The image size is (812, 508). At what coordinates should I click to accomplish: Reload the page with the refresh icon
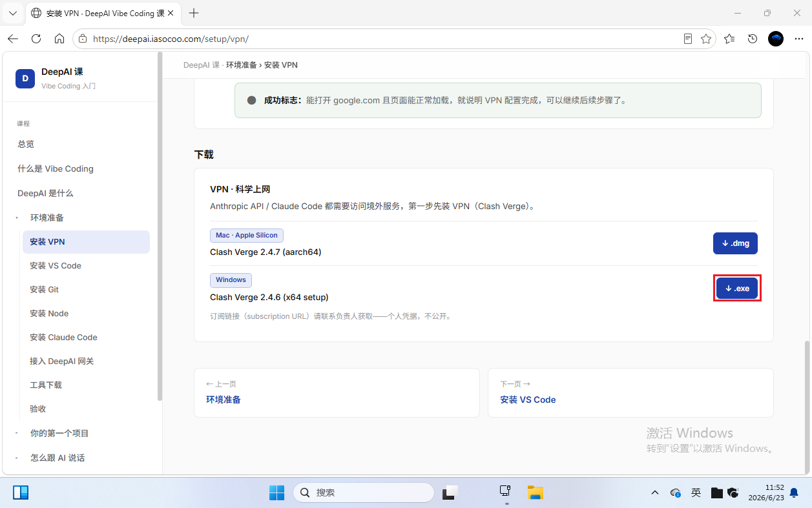(x=36, y=39)
